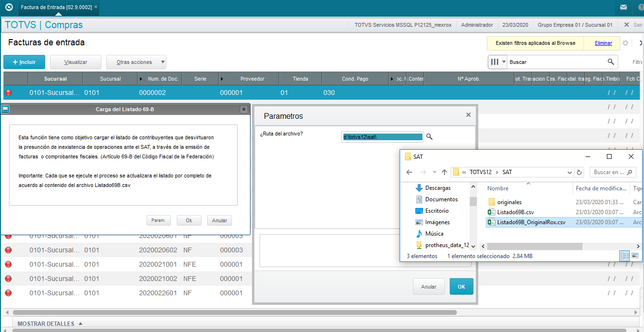This screenshot has width=644, height=332.
Task: Click document number 2020022601 cell
Action: pos(158,293)
